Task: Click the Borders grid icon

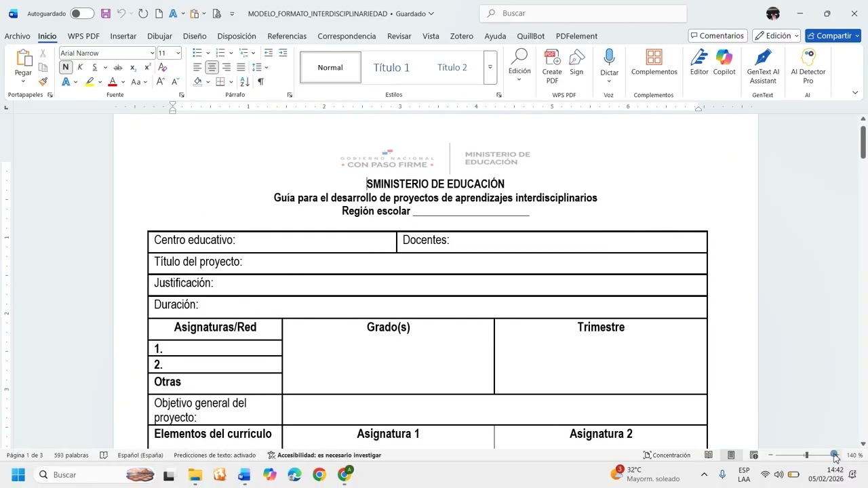Action: (x=220, y=82)
